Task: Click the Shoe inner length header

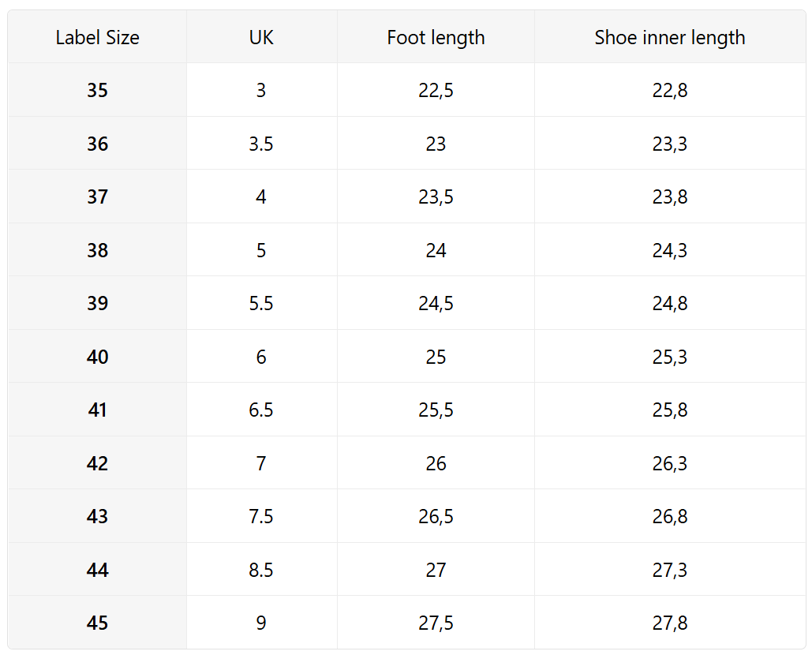Action: 669,37
